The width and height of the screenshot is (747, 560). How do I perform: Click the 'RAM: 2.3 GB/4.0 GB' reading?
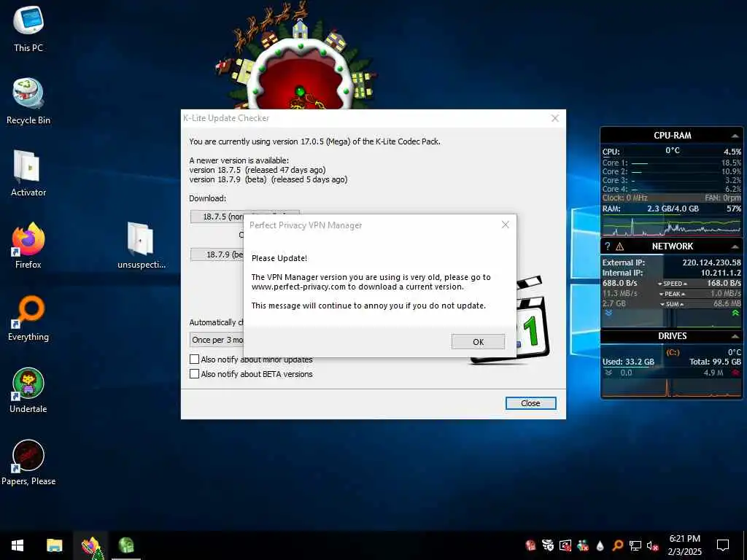click(651, 209)
